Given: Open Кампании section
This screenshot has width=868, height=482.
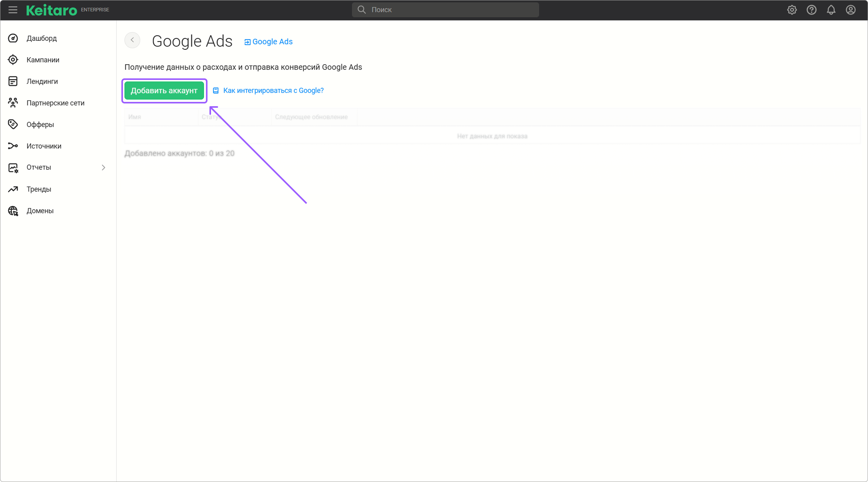Looking at the screenshot, I should (x=43, y=60).
